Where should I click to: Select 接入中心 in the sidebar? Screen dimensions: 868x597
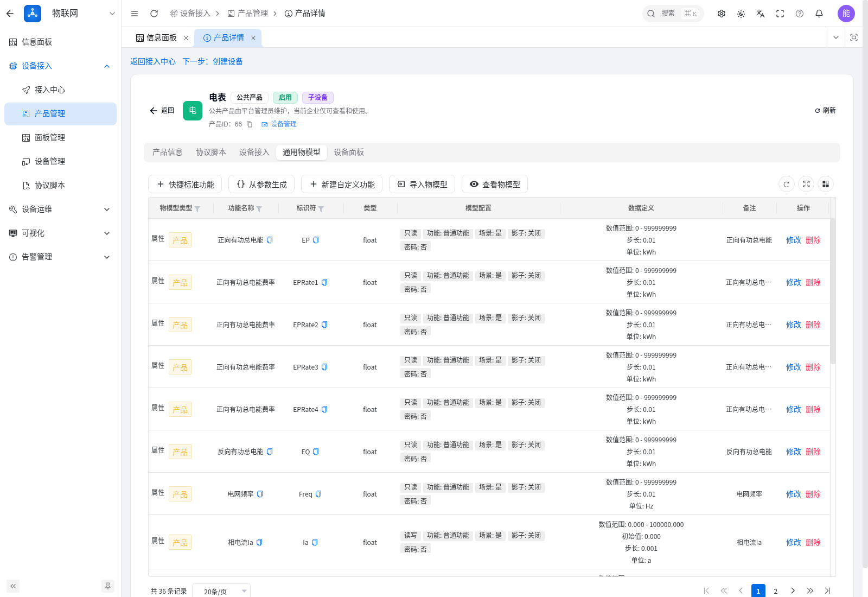60,90
